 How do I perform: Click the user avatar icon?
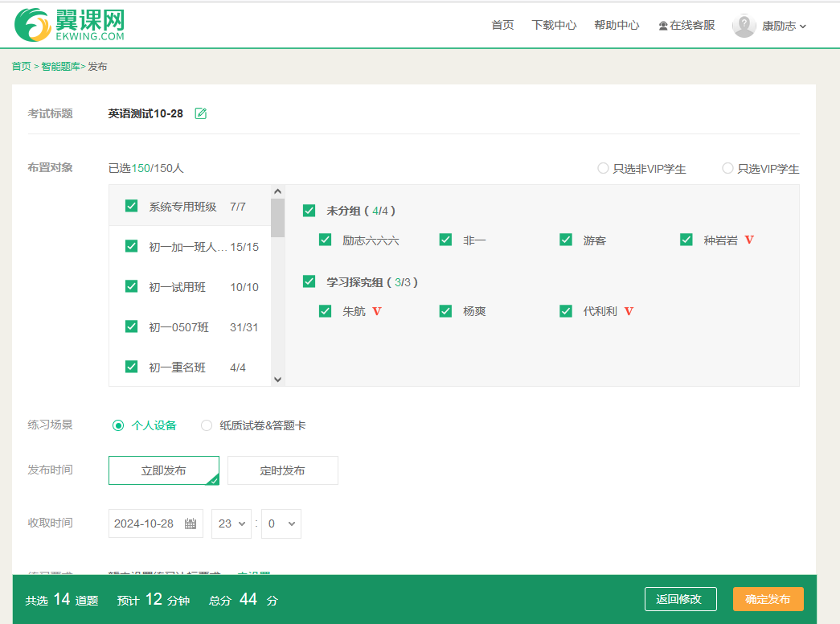point(744,25)
